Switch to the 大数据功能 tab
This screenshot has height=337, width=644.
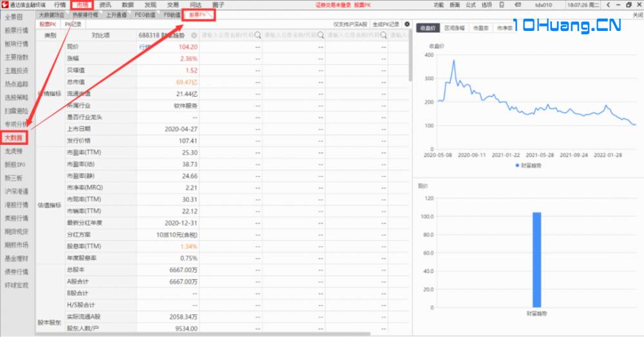point(52,15)
